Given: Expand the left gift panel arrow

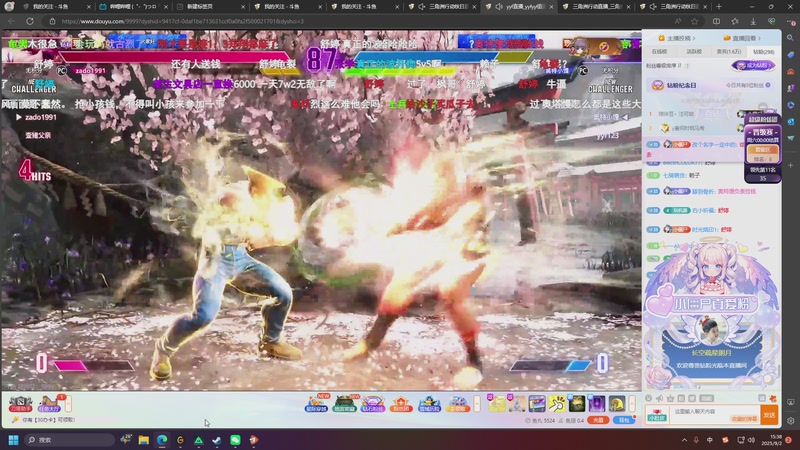Looking at the screenshot, I should 68,404.
